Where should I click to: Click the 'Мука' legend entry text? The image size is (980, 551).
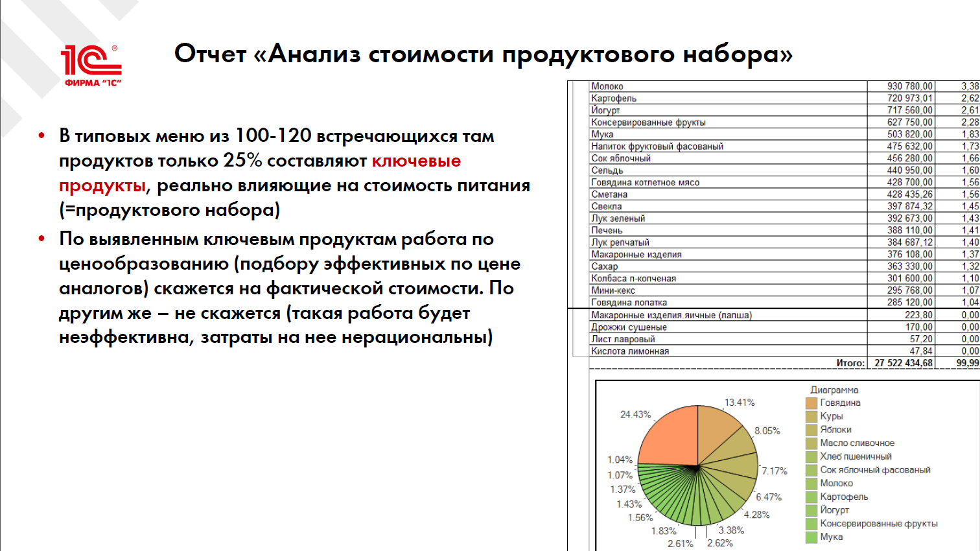pos(832,537)
